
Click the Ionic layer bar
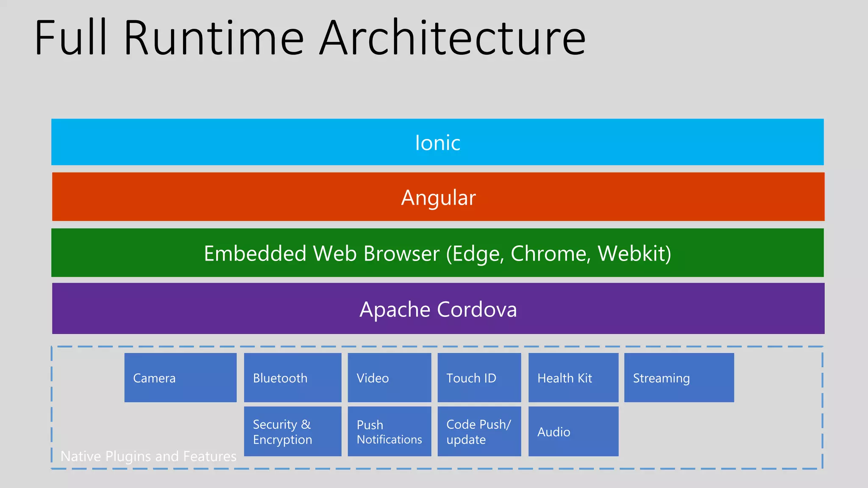point(437,142)
